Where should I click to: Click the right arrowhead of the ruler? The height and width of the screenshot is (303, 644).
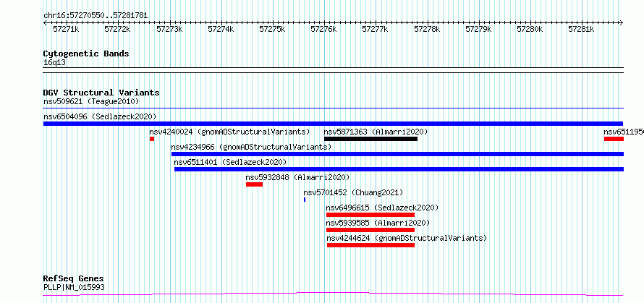point(622,23)
